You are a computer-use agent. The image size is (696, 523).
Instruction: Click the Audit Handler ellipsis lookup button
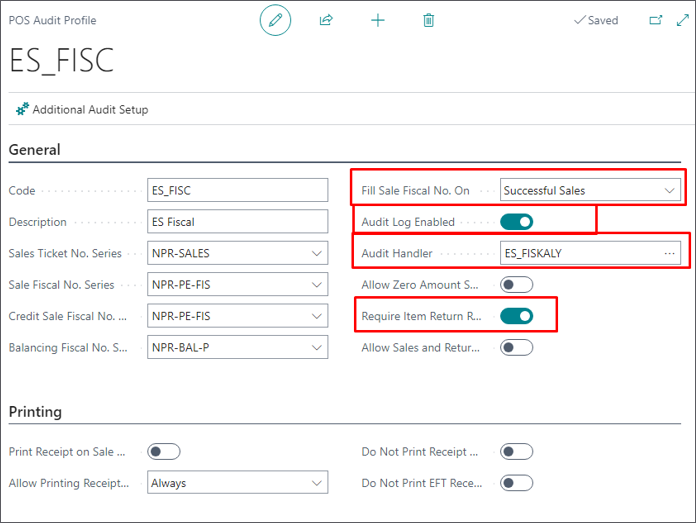[x=669, y=254]
